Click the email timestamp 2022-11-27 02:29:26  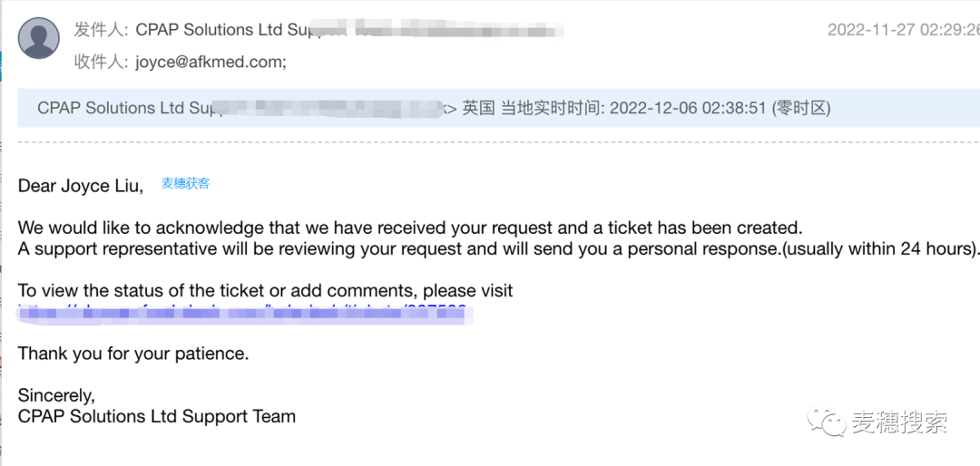(x=903, y=30)
